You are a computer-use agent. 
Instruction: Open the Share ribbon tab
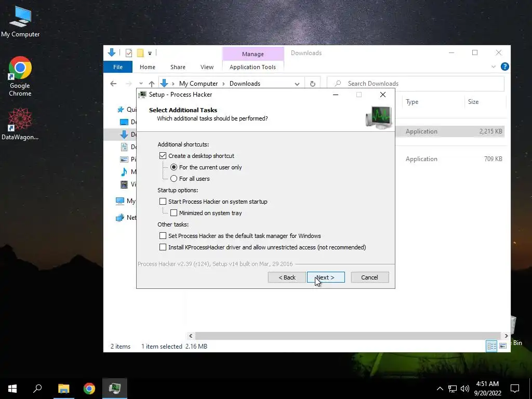click(178, 67)
